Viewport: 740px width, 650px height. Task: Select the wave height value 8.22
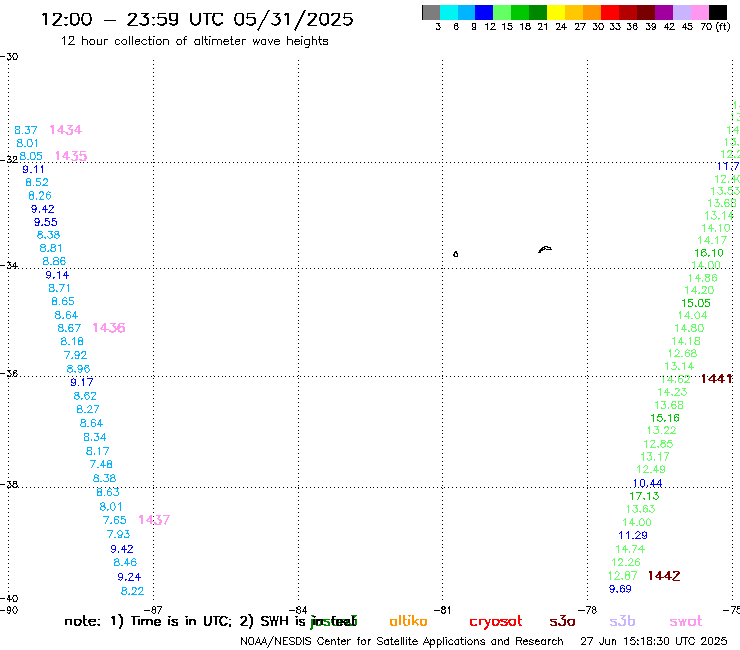pyautogui.click(x=133, y=591)
